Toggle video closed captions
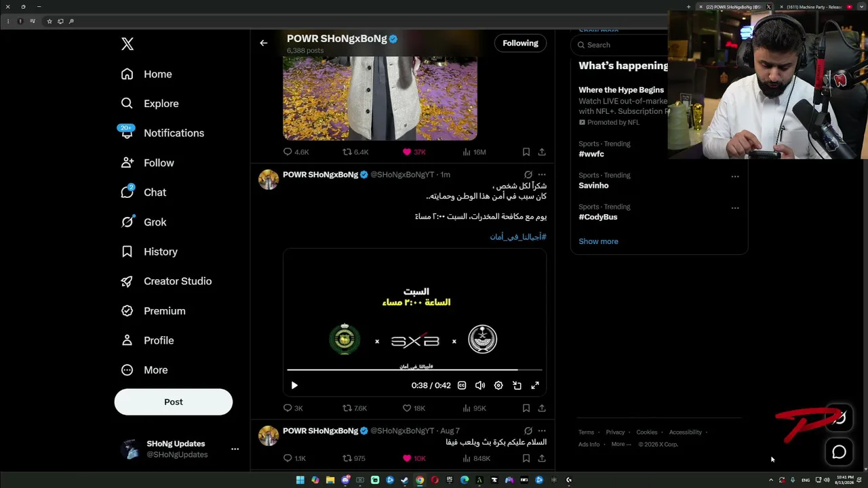This screenshot has width=868, height=488. point(462,386)
